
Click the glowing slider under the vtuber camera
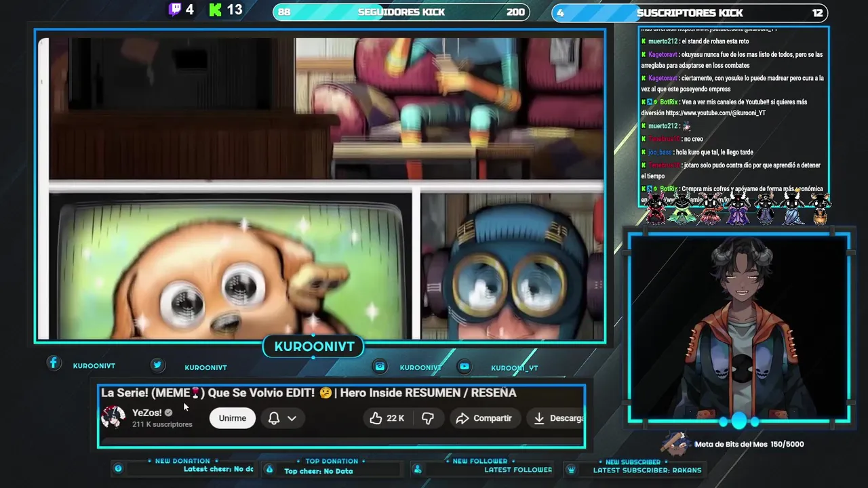pyautogui.click(x=738, y=422)
